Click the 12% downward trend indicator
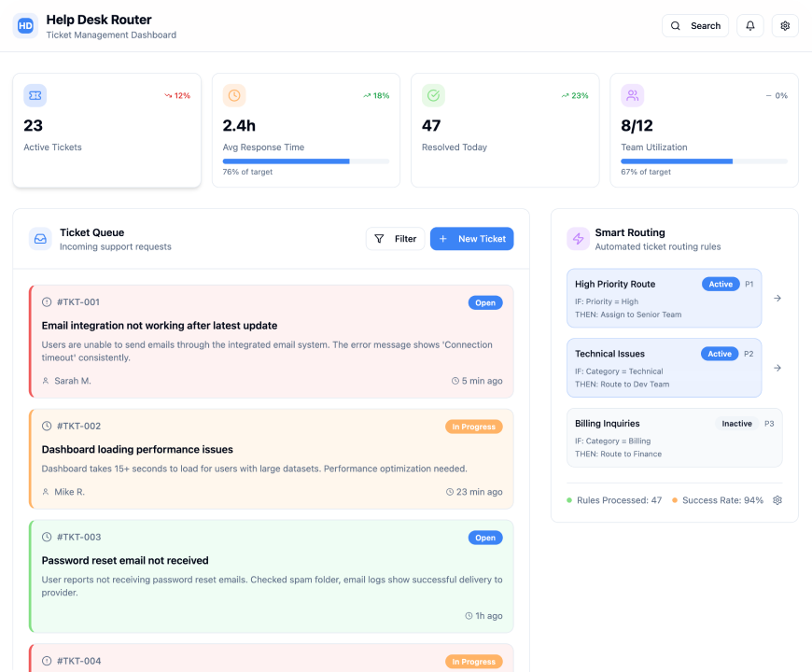Screen dimensions: 812x672 (177, 96)
